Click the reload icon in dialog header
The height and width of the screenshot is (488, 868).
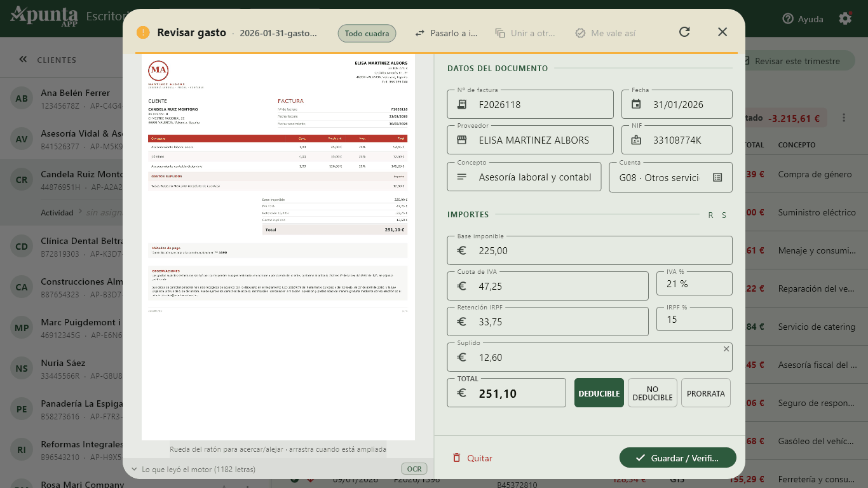(684, 32)
